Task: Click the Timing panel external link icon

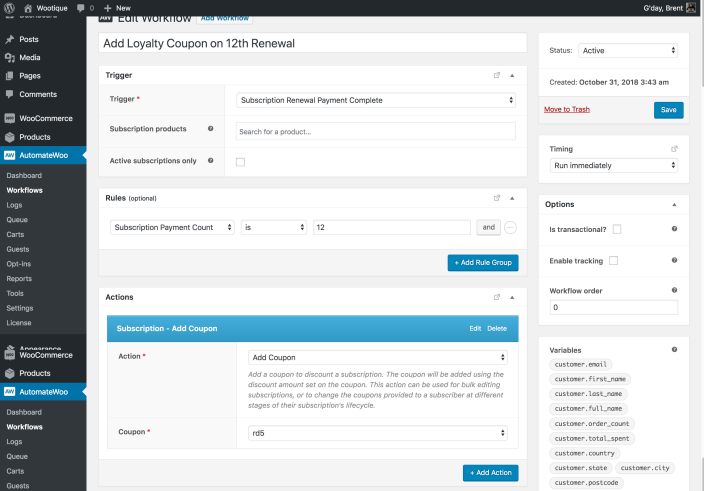Action: coord(674,149)
